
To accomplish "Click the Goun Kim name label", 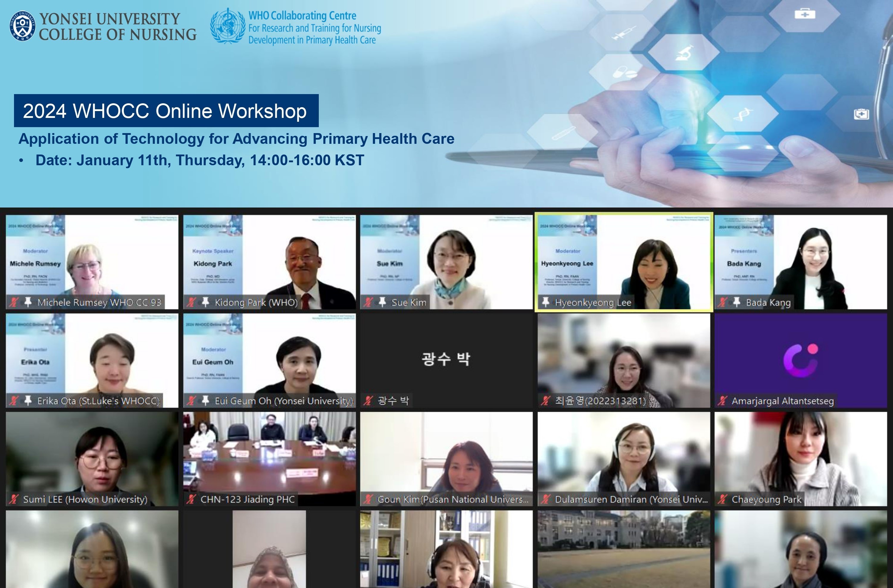I will pos(452,500).
